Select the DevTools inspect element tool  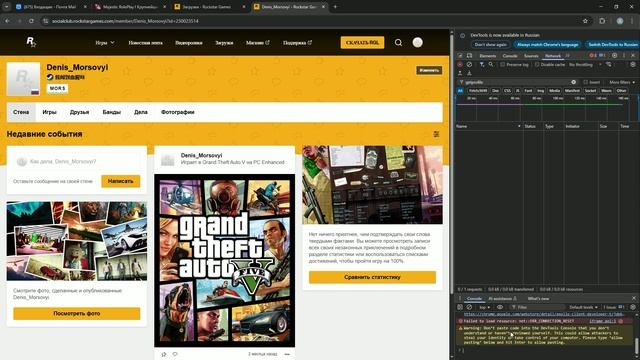point(460,56)
